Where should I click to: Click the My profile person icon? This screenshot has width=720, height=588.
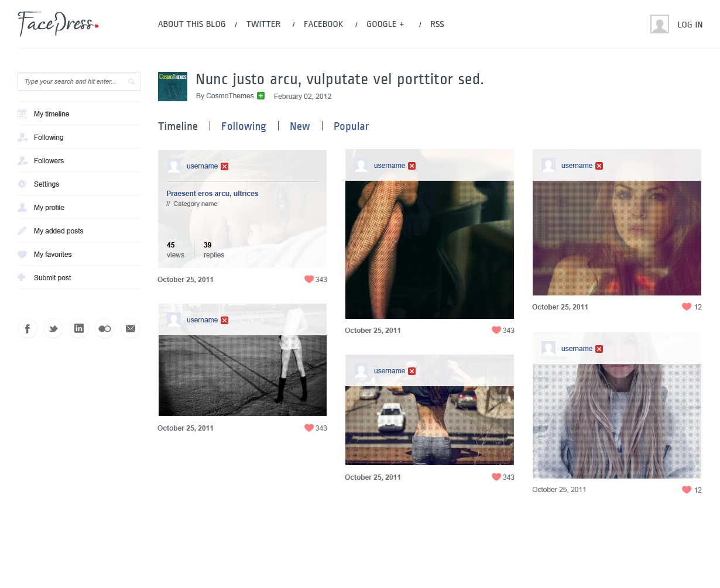22,207
